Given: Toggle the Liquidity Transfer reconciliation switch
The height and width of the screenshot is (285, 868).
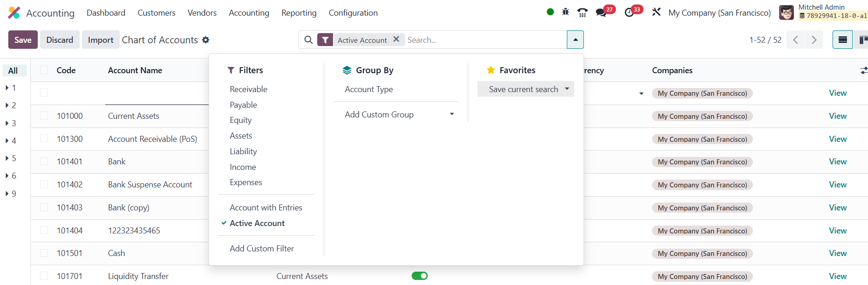Looking at the screenshot, I should pyautogui.click(x=419, y=276).
